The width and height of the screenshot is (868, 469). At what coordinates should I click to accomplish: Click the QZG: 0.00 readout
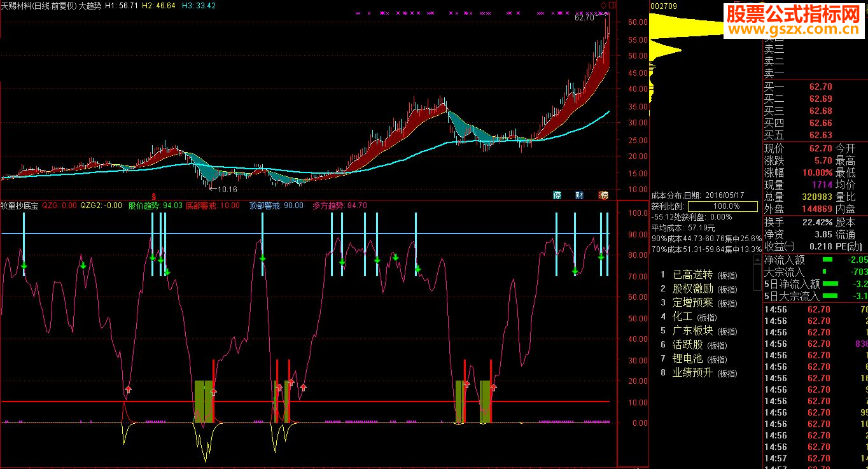pos(59,206)
